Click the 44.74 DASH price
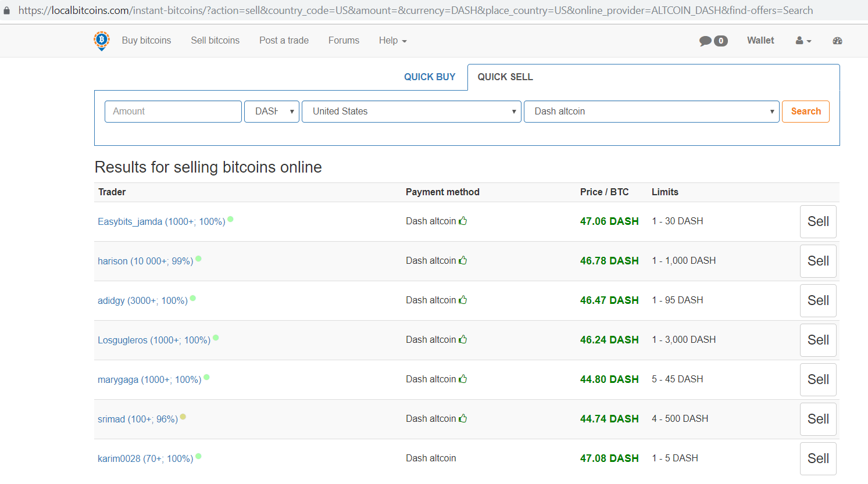Viewport: 868px width, 484px height. coord(609,419)
